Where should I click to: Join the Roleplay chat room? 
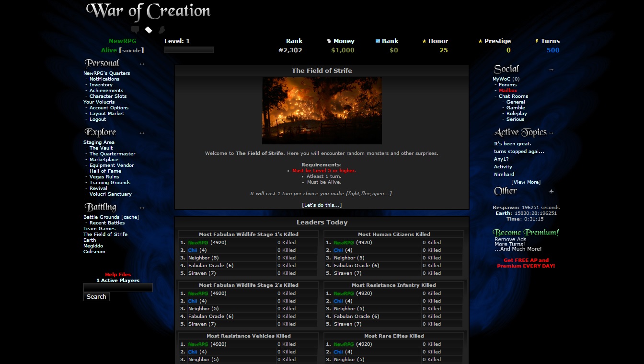[517, 114]
